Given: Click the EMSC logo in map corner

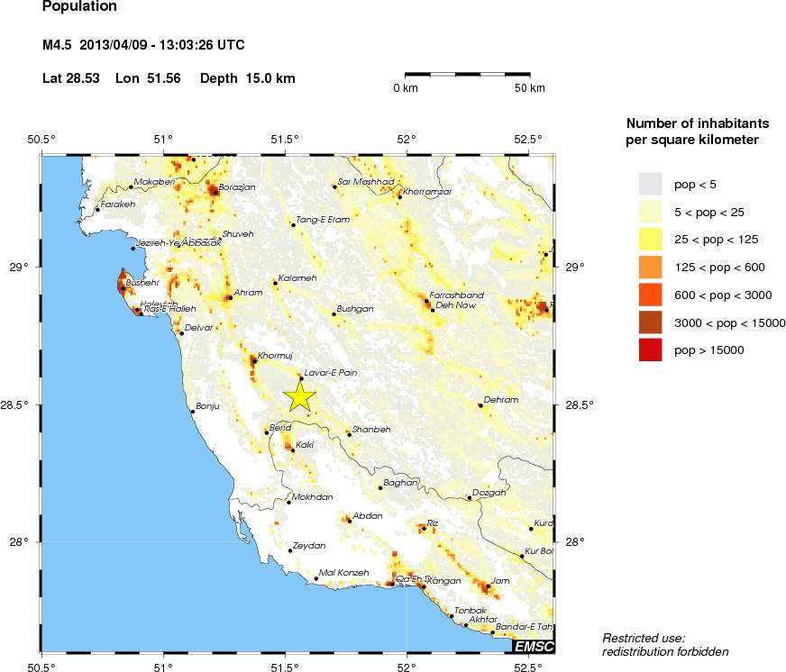Looking at the screenshot, I should (533, 646).
